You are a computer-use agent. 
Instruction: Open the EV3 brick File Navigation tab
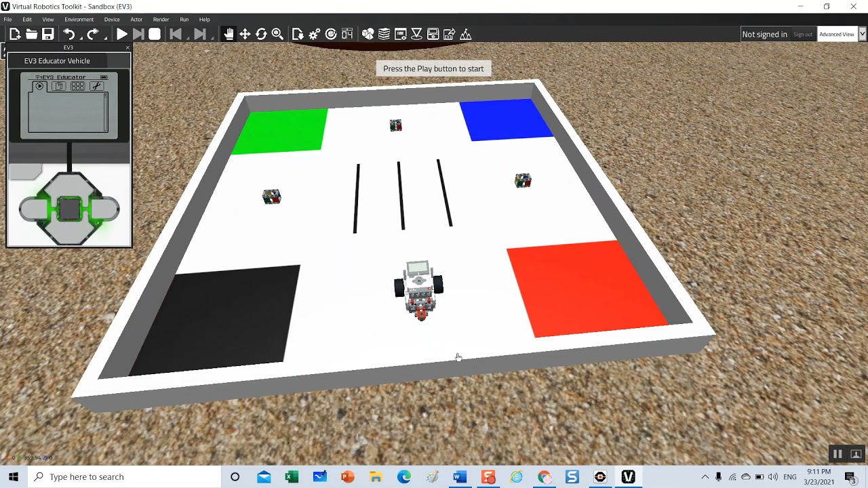tap(58, 86)
